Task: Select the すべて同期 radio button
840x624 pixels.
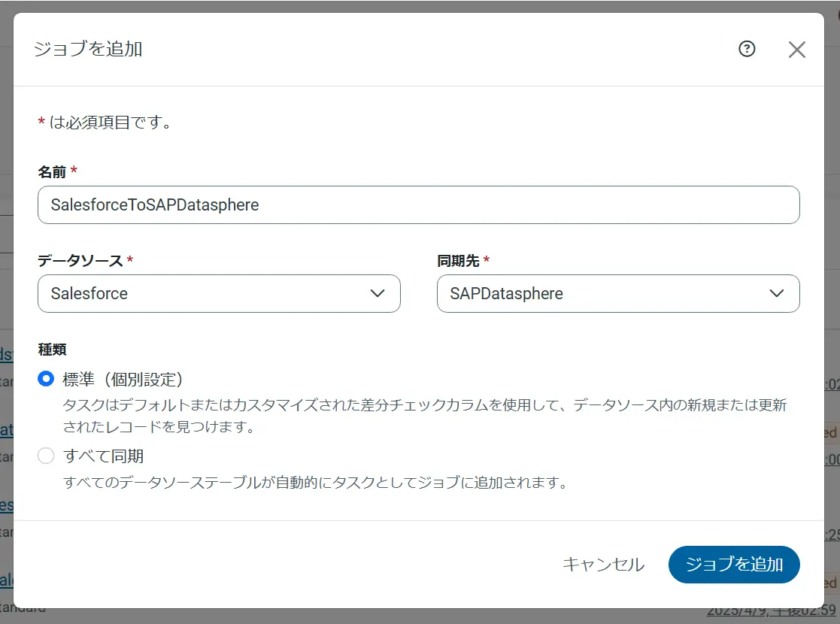Action: click(x=46, y=456)
